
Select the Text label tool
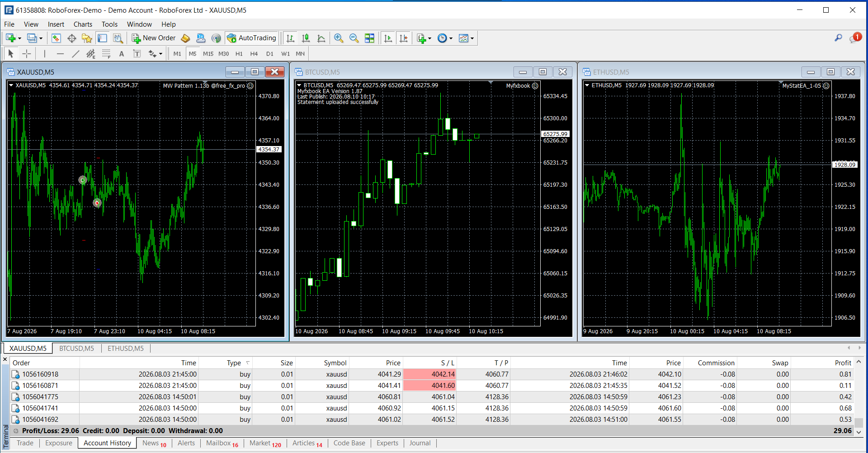click(121, 54)
